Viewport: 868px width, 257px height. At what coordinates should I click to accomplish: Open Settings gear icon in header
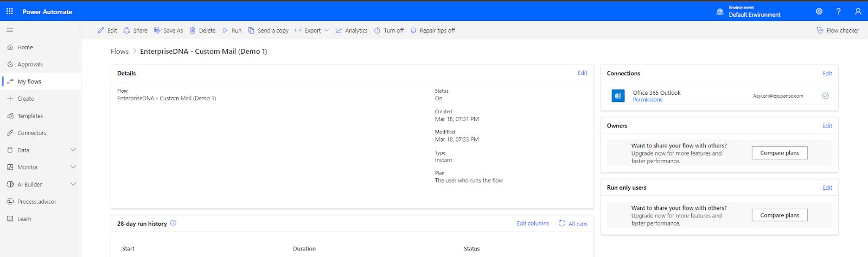[x=819, y=11]
